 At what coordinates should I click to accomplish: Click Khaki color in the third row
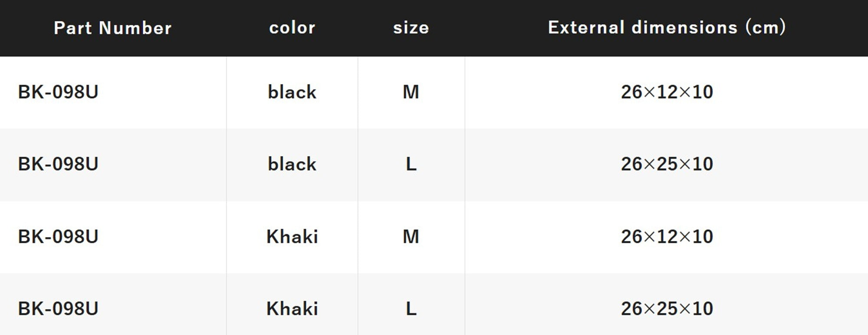pyautogui.click(x=292, y=237)
